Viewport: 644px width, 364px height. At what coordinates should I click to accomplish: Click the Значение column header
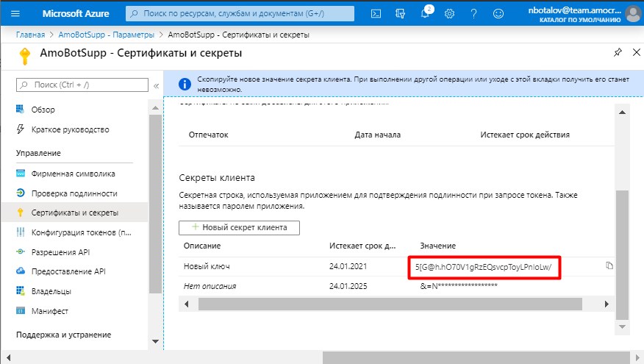[x=438, y=246]
